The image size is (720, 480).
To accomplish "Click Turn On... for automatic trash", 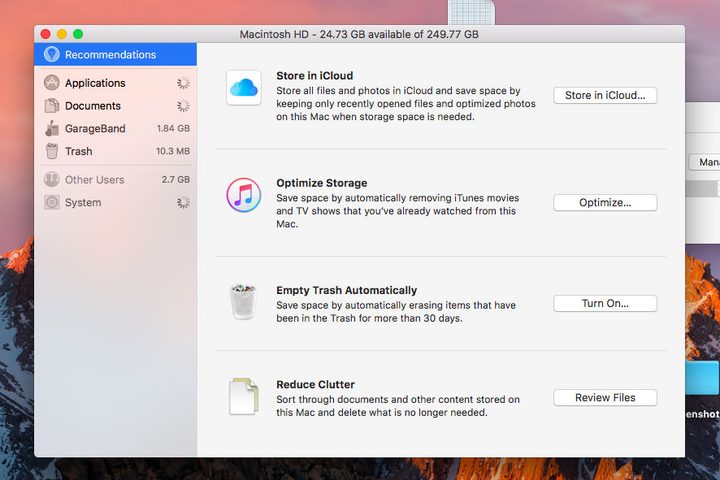I will point(605,304).
